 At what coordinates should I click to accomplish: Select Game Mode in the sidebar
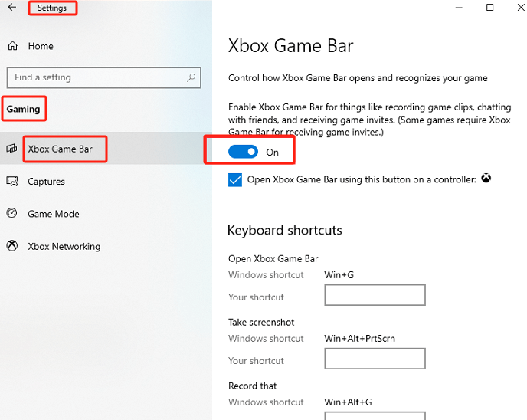(53, 214)
